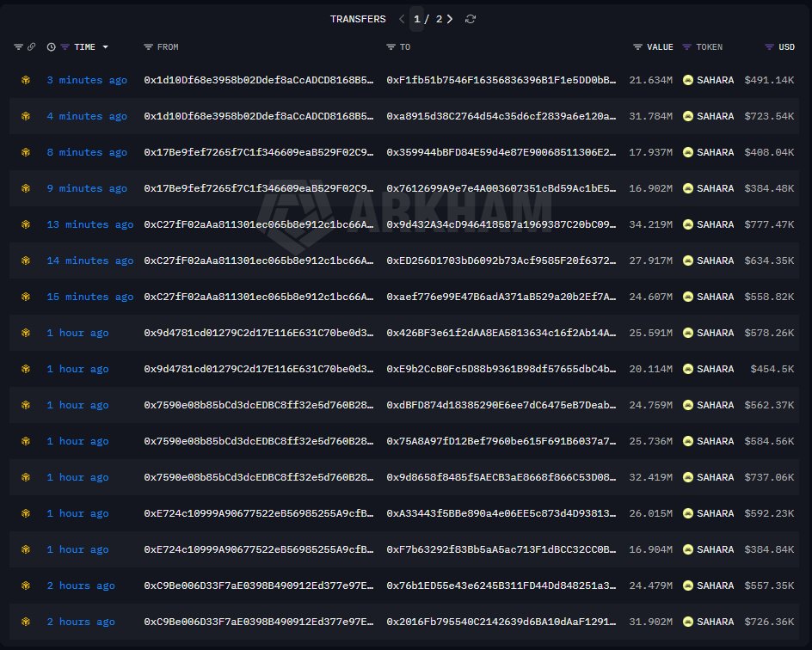Click the USD amount $584.56K

pos(769,441)
